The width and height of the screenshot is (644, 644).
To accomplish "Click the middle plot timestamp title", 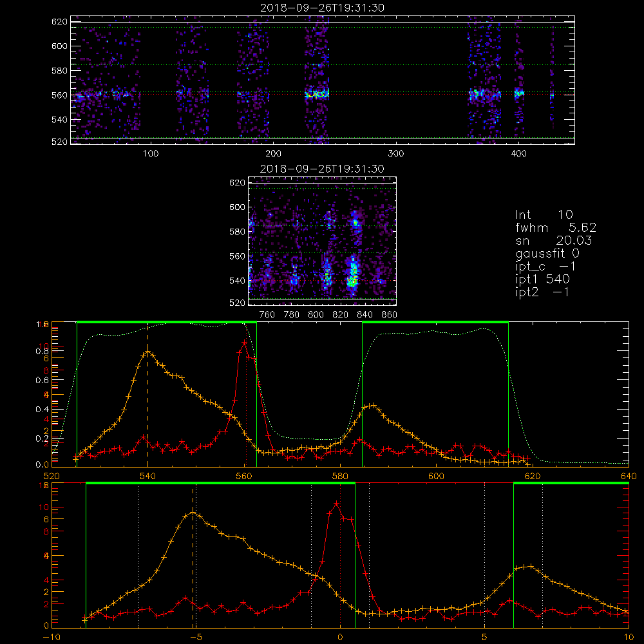I will 323,169.
